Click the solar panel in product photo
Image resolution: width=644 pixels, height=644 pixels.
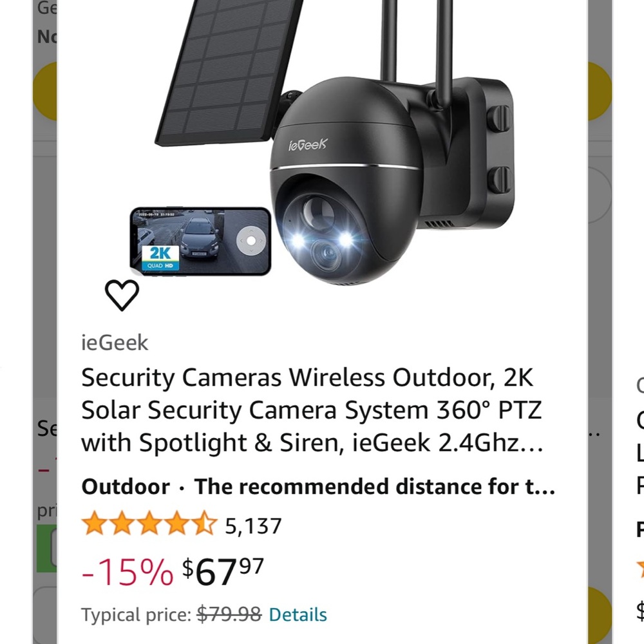225,71
